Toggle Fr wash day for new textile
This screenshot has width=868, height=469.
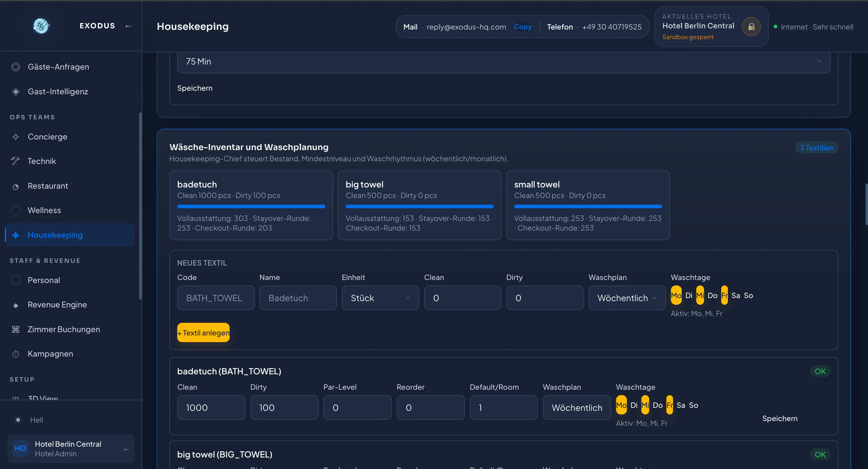point(724,295)
